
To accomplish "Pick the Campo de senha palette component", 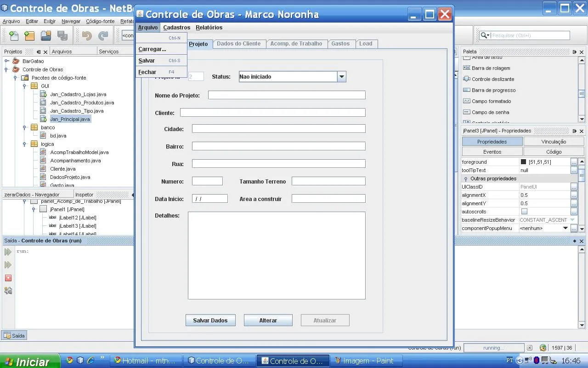I will coord(490,112).
